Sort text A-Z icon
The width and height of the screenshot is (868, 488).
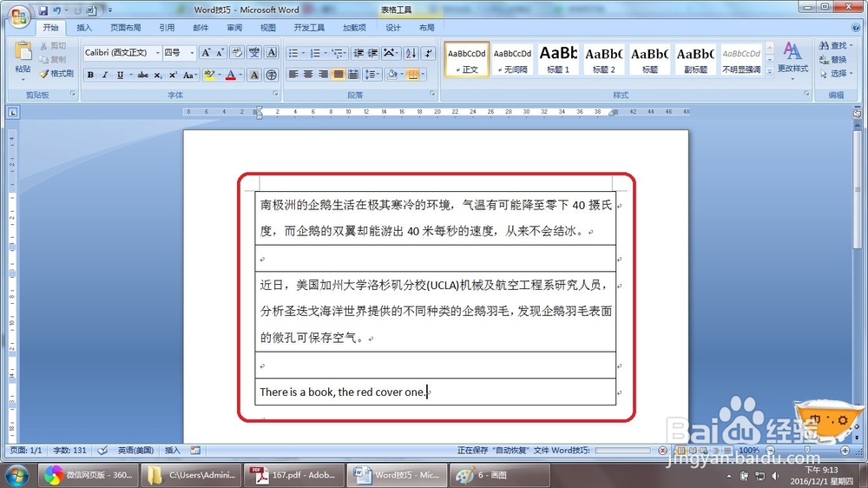pos(411,53)
